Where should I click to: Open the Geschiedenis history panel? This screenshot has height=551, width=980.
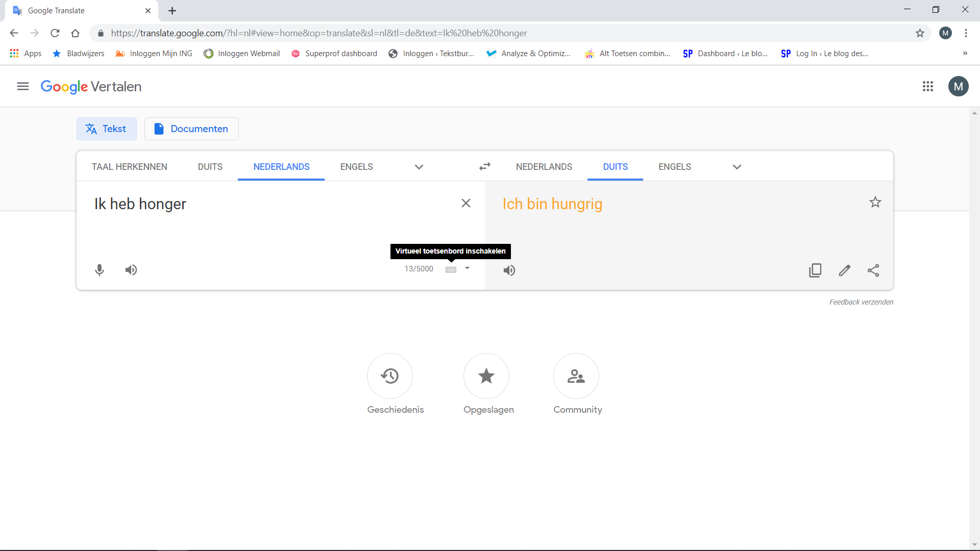389,376
